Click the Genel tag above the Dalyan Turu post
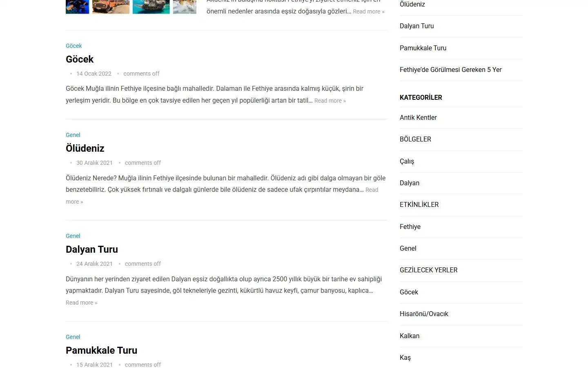588x368 pixels. 73,236
